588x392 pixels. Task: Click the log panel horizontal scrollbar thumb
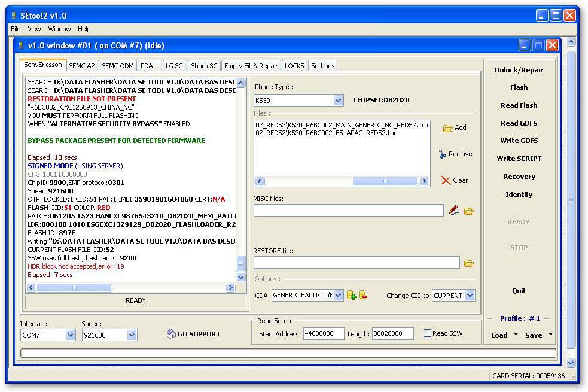[x=74, y=288]
